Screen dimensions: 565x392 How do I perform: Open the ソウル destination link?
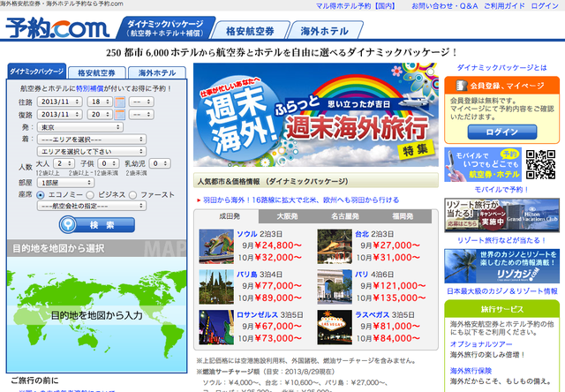click(x=247, y=234)
